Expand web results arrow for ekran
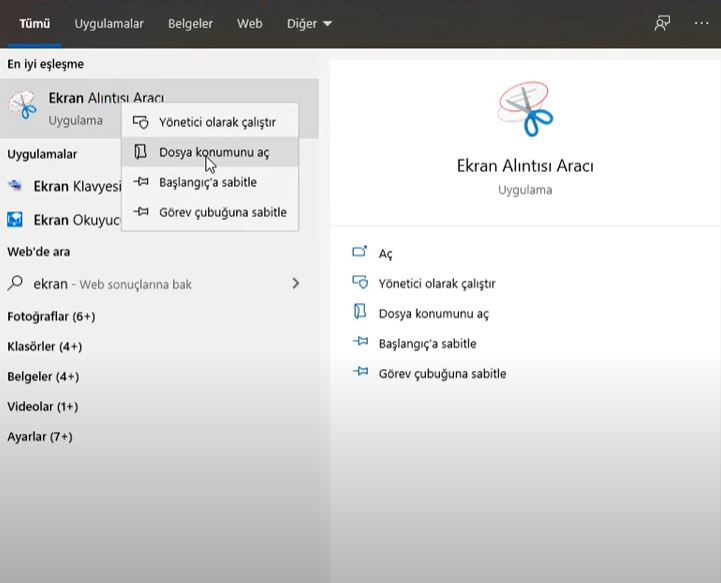Screen dimensions: 721x583 coord(296,283)
